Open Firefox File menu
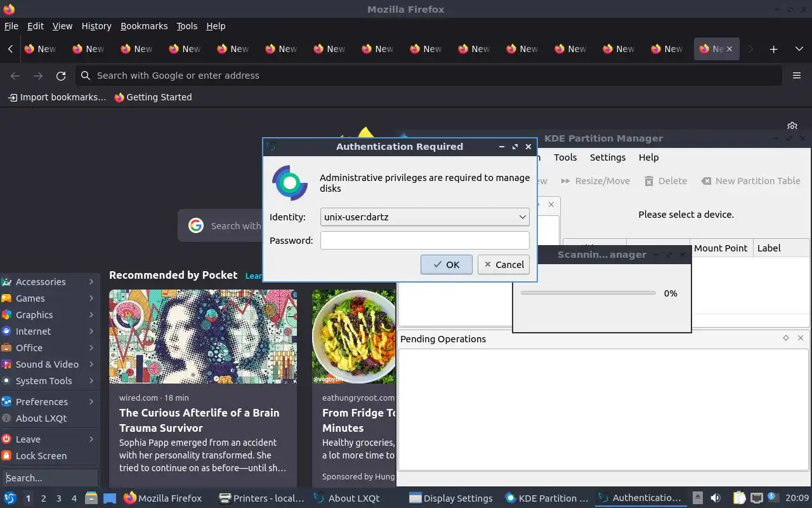812x508 pixels. (11, 26)
